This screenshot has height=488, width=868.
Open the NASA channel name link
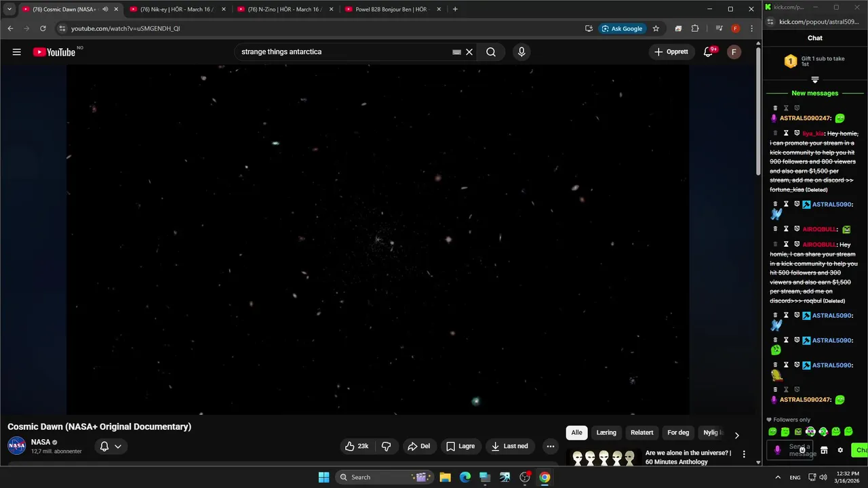[41, 442]
